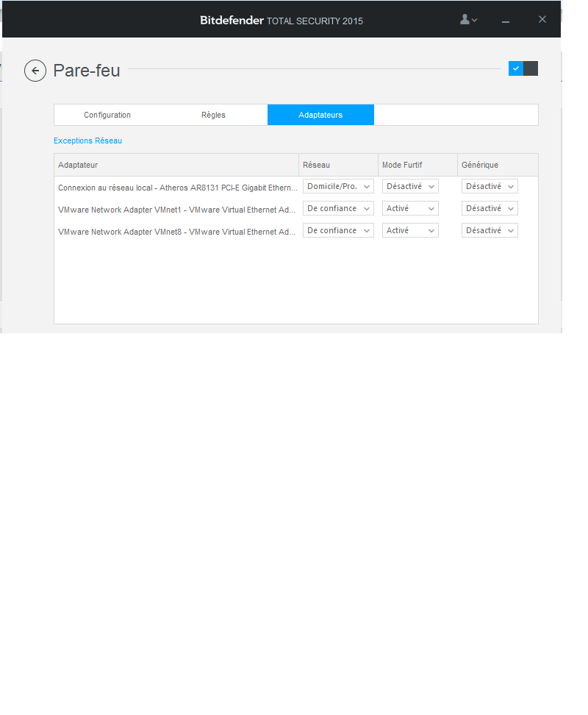The height and width of the screenshot is (715, 588).
Task: Open Mode Furtif dropdown for Atheros AR8131 adapter
Action: [x=410, y=186]
